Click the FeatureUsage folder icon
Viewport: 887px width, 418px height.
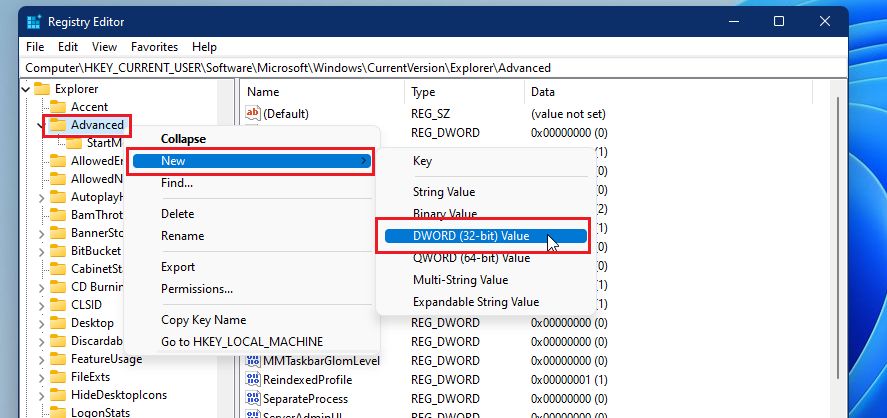pos(58,359)
